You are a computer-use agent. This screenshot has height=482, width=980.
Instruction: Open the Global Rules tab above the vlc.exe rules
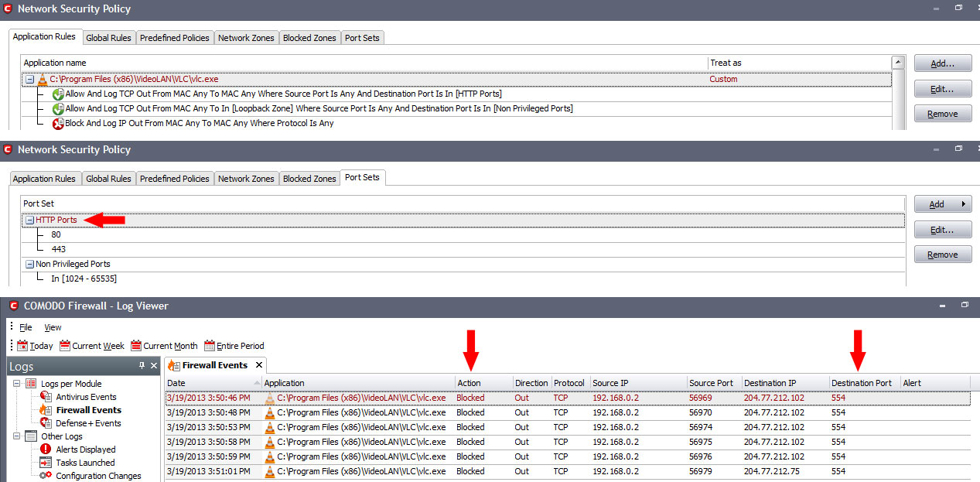108,38
